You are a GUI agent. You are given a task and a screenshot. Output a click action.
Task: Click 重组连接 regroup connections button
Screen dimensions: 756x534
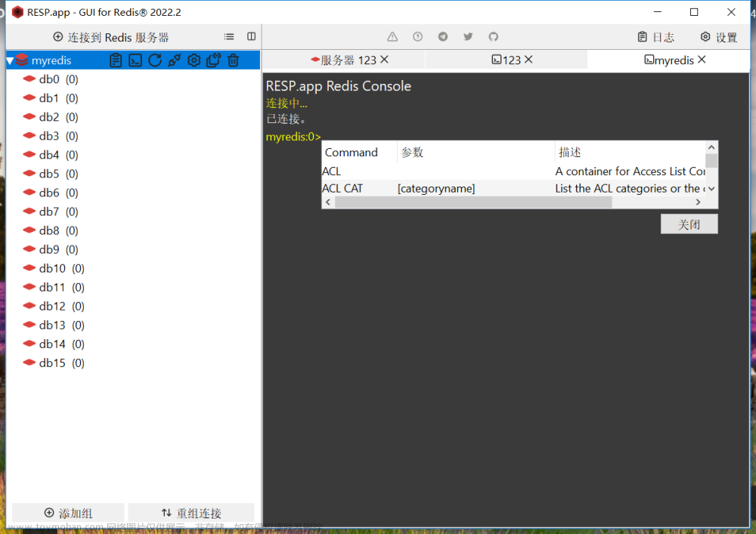click(x=191, y=513)
